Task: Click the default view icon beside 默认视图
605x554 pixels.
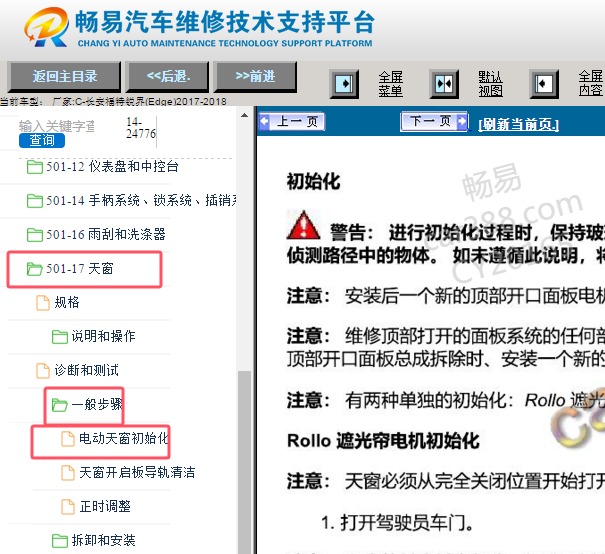Action: [x=444, y=84]
